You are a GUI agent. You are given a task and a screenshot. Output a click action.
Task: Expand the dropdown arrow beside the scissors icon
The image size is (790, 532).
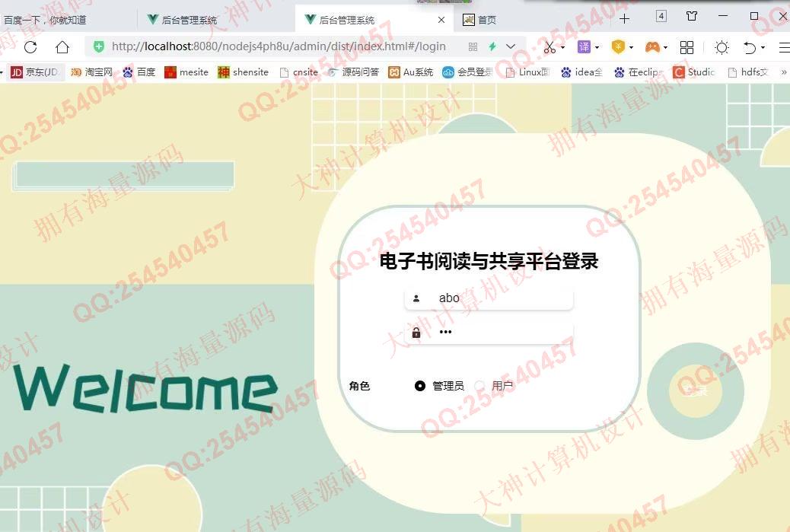click(x=562, y=47)
